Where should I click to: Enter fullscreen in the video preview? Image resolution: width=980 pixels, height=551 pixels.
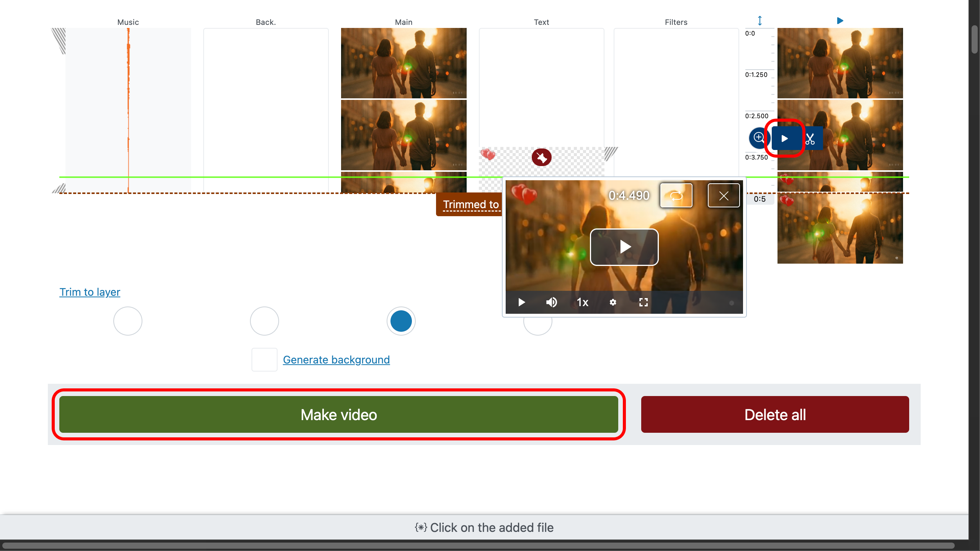[x=643, y=302]
